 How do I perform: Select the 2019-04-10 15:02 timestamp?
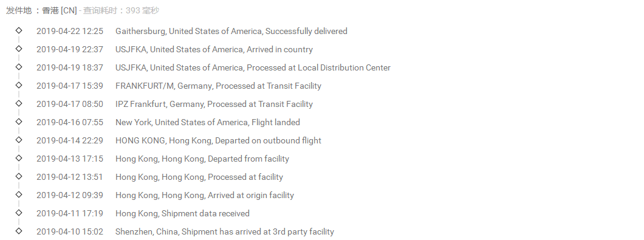point(70,231)
